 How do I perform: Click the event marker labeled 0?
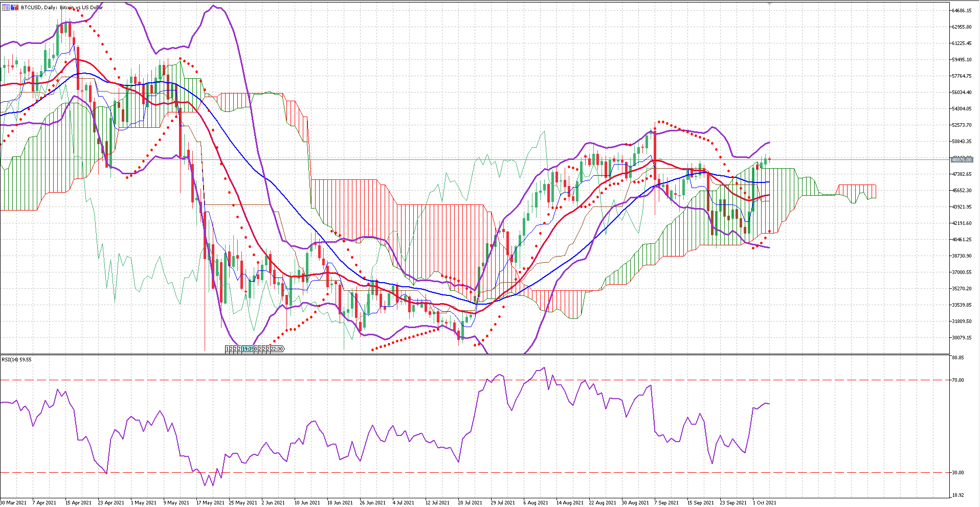pos(256,349)
